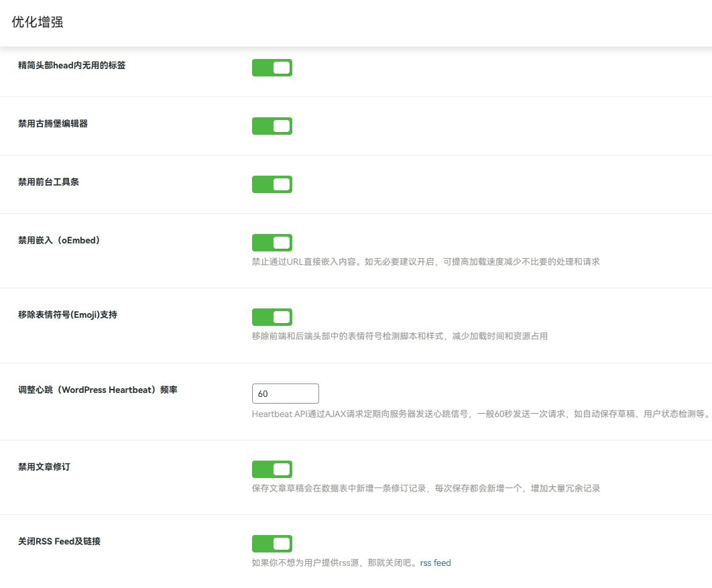Turn off the 禁用嵌入 (oEmbed) switch
The height and width of the screenshot is (588, 712).
pos(272,243)
